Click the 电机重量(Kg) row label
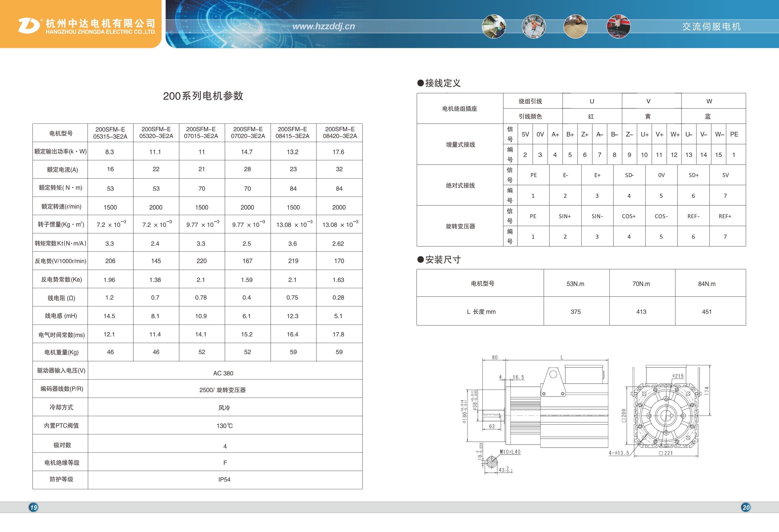Viewport: 779px width, 532px height. tap(61, 352)
